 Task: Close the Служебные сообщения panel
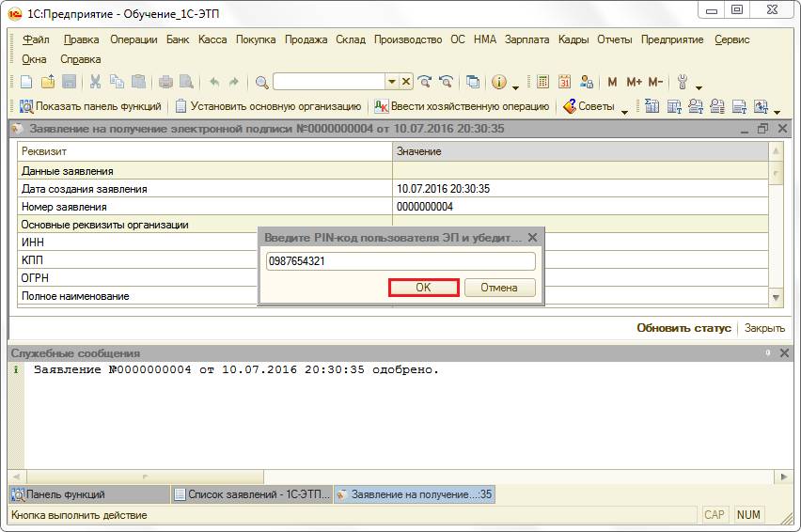[x=784, y=352]
